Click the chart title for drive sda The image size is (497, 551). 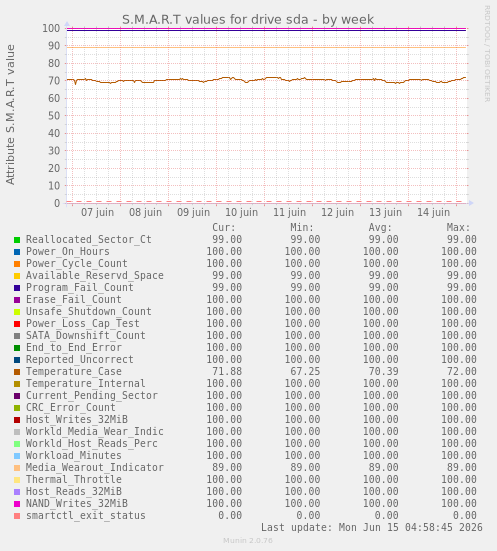pyautogui.click(x=248, y=20)
